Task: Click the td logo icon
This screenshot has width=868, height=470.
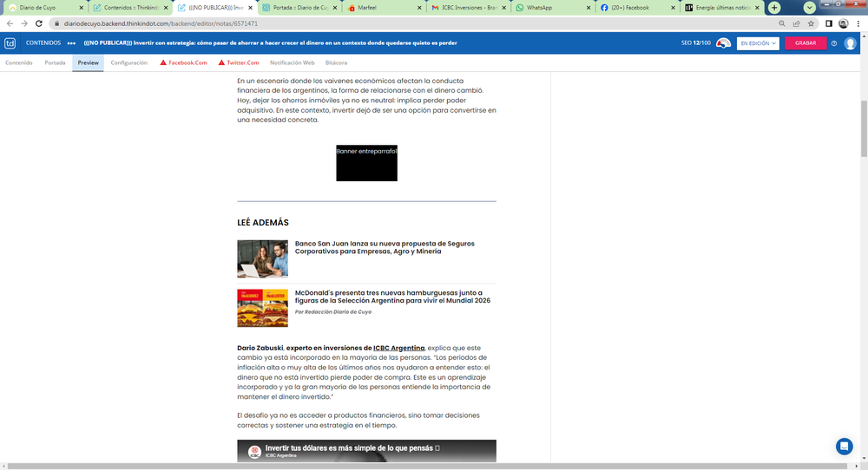Action: (10, 42)
